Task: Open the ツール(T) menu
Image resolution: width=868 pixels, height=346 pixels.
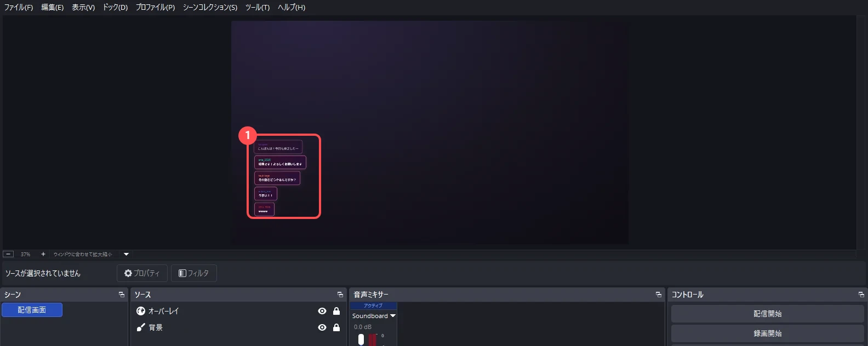Action: coord(258,7)
